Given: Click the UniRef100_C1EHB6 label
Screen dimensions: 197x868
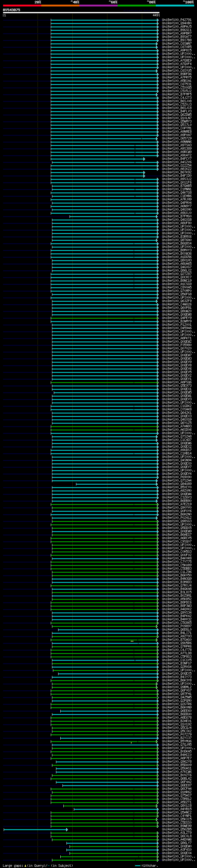Looking at the screenshot, I should (176, 196).
